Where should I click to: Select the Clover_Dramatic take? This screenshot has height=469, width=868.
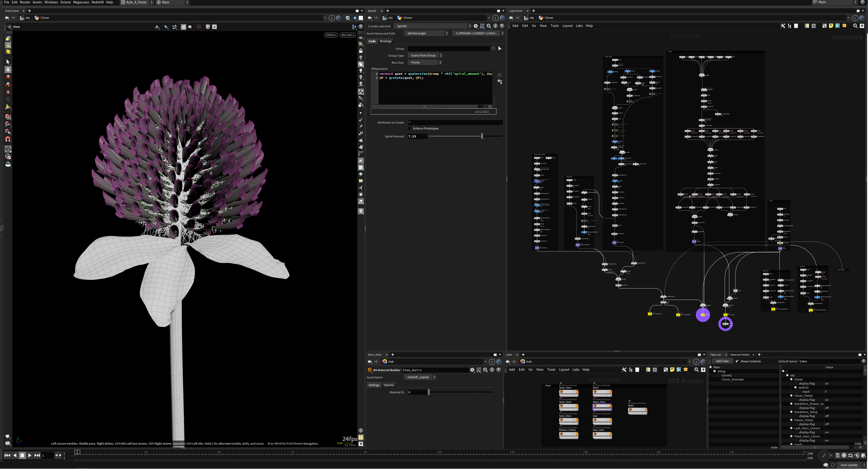733,379
